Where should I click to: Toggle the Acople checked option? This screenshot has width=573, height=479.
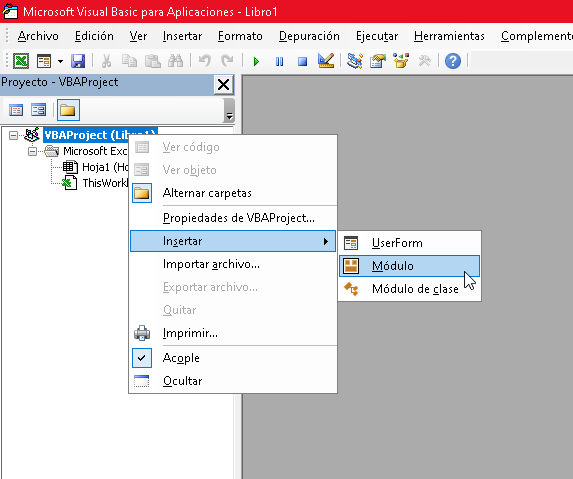pyautogui.click(x=233, y=358)
